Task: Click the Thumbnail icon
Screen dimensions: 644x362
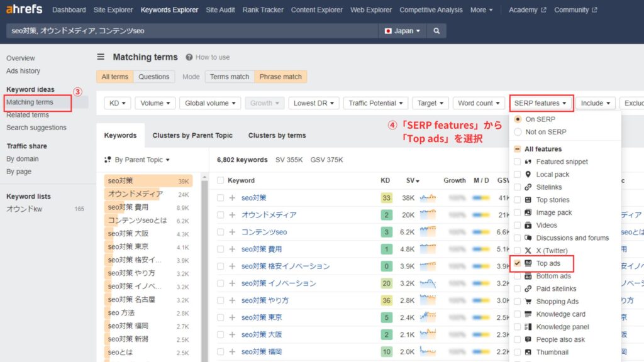Action: pos(528,353)
